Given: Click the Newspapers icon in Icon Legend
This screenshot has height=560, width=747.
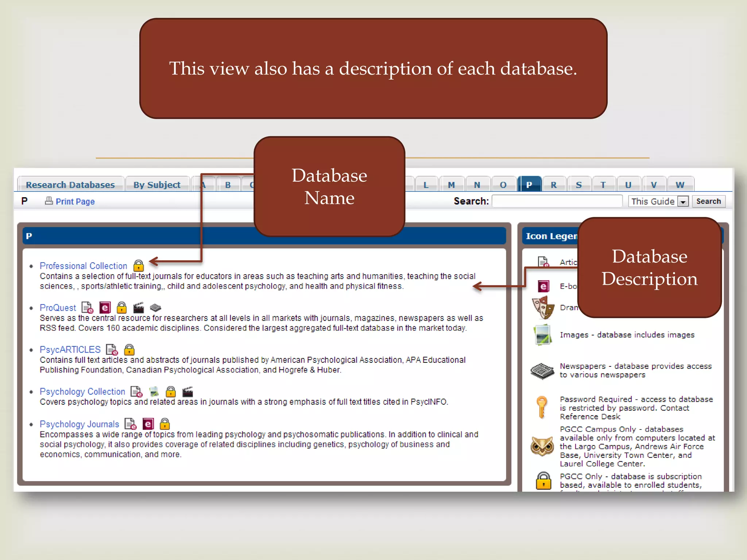Looking at the screenshot, I should (x=542, y=371).
